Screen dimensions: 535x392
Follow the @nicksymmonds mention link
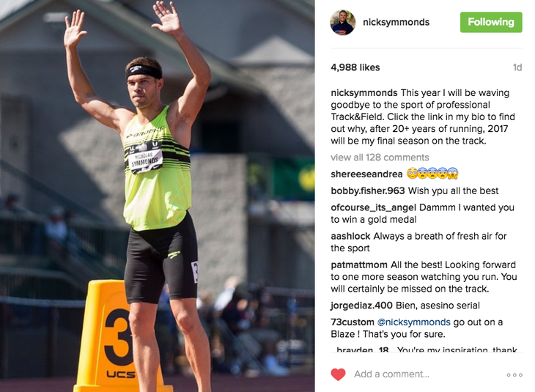414,322
